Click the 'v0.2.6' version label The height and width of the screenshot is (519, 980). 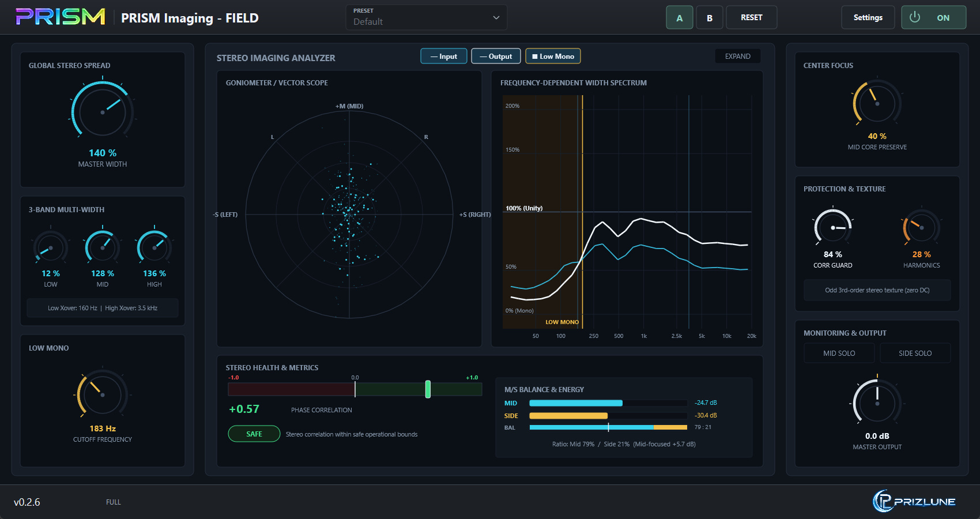pyautogui.click(x=27, y=502)
